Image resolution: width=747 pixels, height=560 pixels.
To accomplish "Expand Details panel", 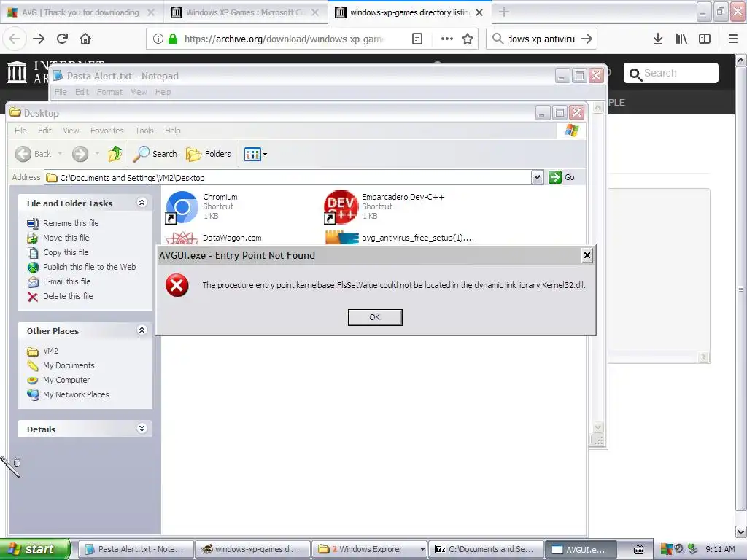I will pos(142,429).
